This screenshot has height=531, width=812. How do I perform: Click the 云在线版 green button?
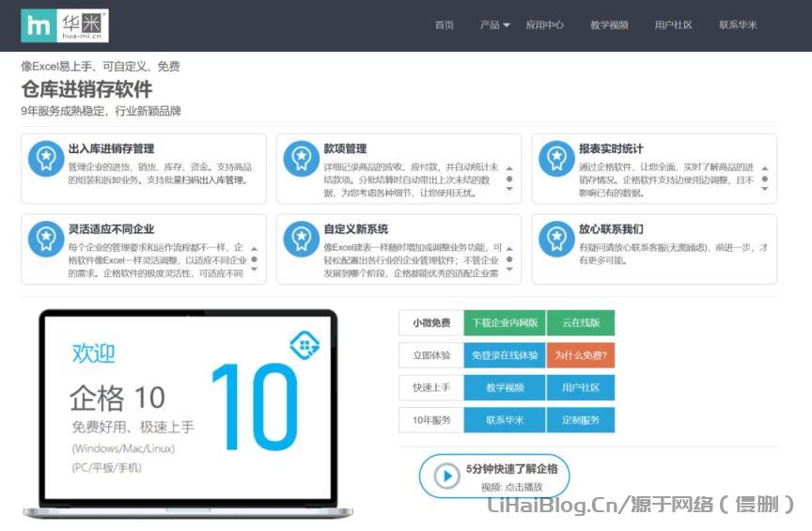pyautogui.click(x=581, y=322)
